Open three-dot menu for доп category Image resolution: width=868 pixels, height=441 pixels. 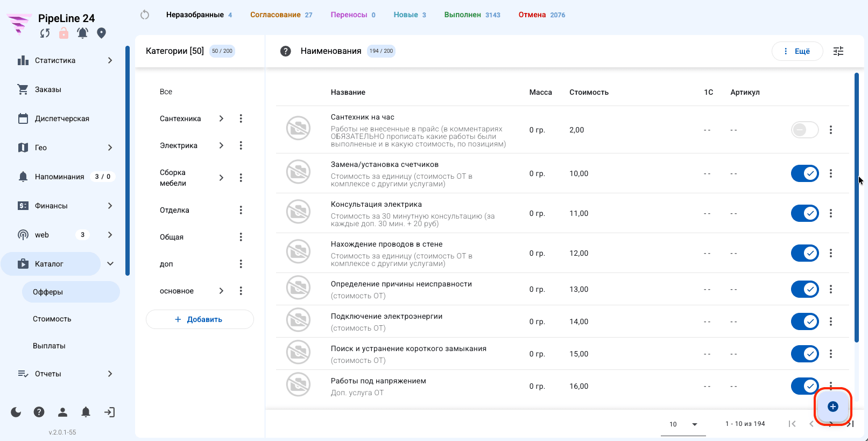241,264
